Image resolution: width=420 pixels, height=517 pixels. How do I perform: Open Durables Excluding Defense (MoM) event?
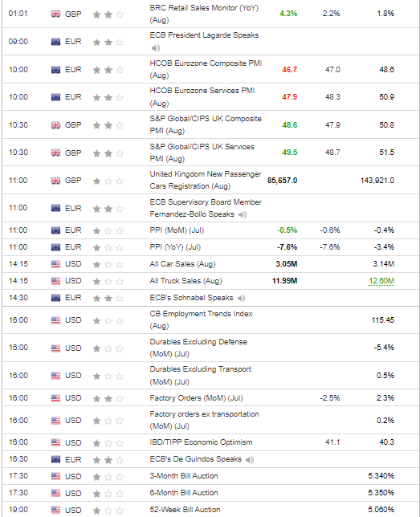pos(198,348)
